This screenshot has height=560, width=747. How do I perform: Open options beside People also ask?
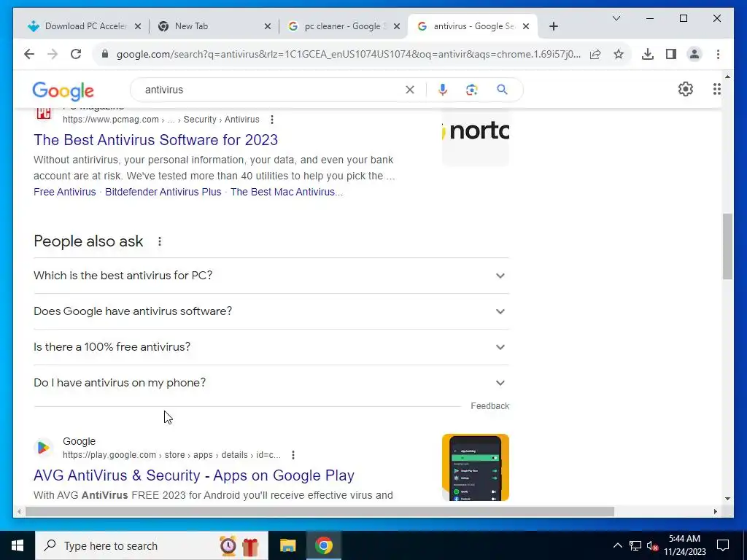[160, 241]
